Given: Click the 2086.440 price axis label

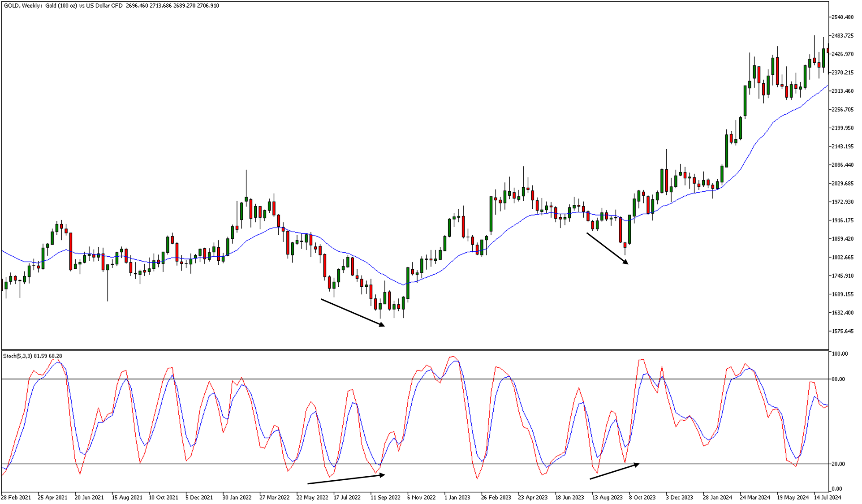Looking at the screenshot, I should pos(842,165).
